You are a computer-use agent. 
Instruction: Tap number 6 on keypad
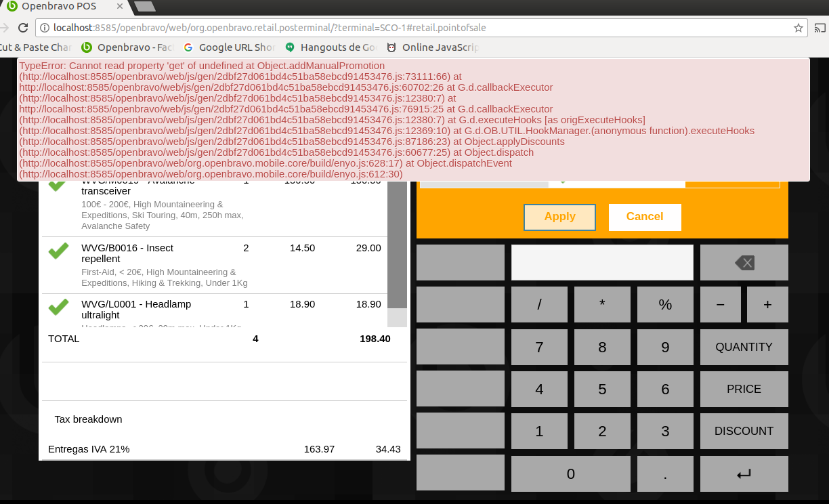[665, 389]
